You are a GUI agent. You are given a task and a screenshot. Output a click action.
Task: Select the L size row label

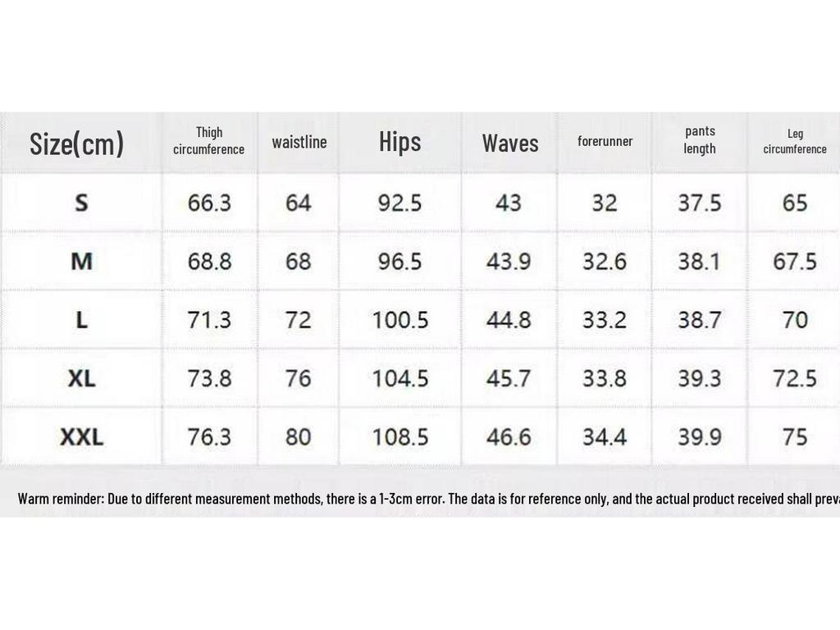tap(81, 320)
